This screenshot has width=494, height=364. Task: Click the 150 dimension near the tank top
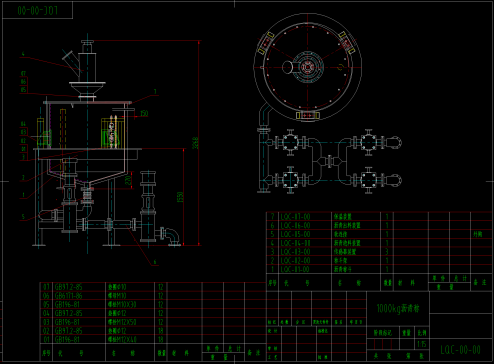(x=144, y=113)
